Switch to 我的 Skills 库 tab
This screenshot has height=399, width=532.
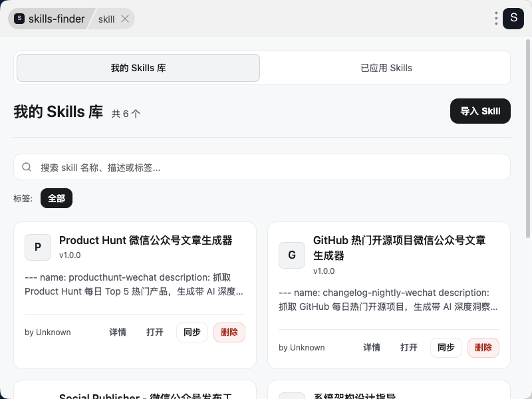[x=138, y=68]
